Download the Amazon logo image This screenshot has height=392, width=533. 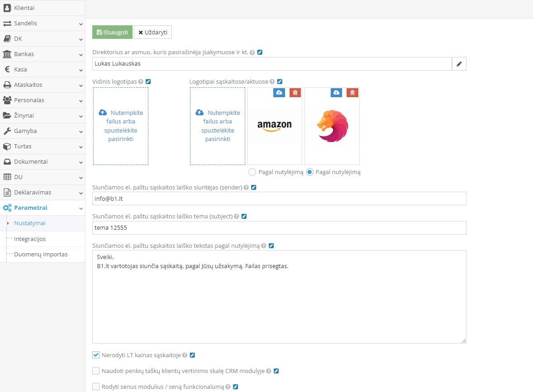click(x=279, y=92)
